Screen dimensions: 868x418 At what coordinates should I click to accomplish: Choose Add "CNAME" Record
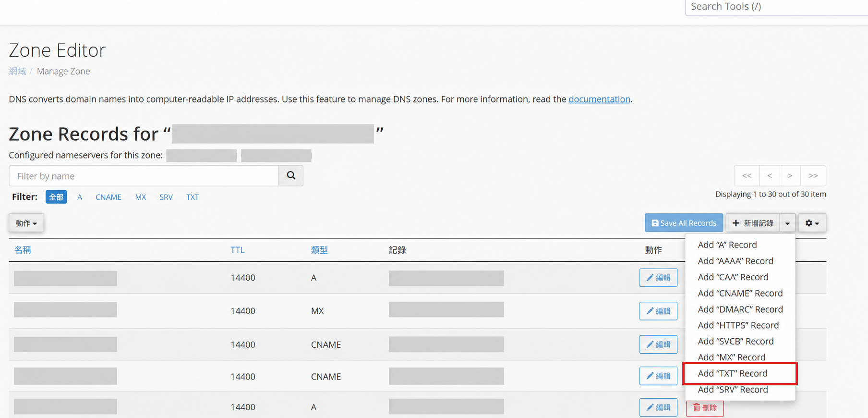(740, 293)
